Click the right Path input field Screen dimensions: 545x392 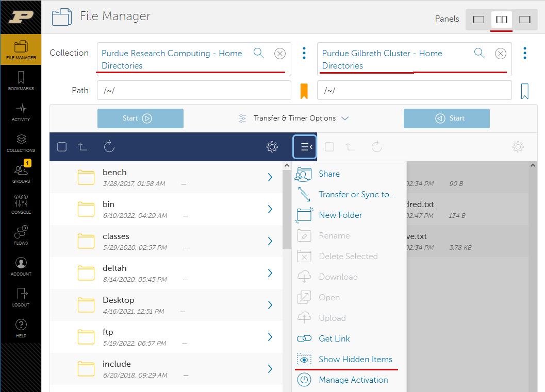415,90
